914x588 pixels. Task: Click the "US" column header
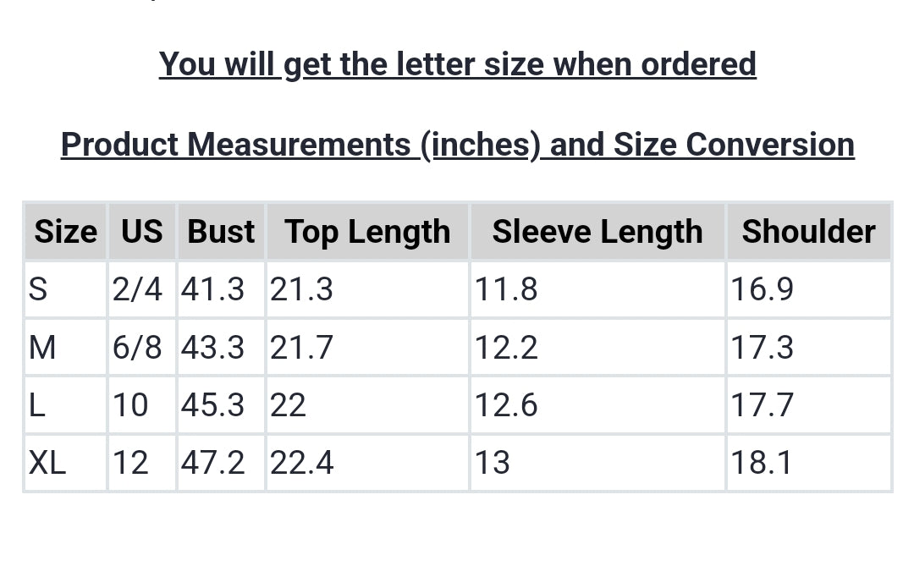tap(141, 232)
